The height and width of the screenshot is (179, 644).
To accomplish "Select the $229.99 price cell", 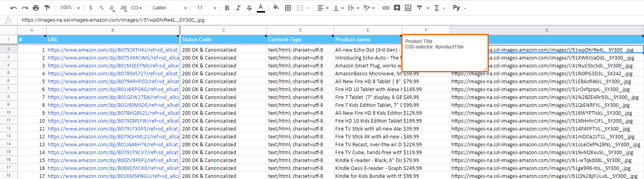I will coord(426,144).
